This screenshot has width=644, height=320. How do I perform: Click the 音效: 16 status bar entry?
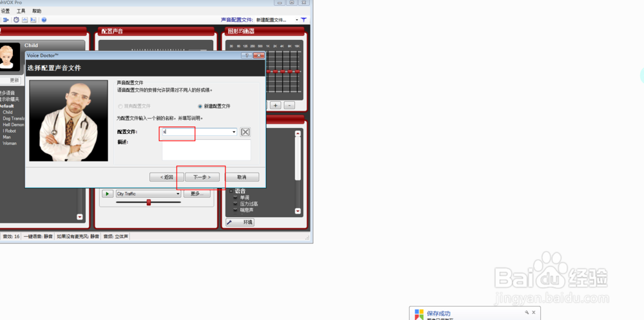pos(11,236)
